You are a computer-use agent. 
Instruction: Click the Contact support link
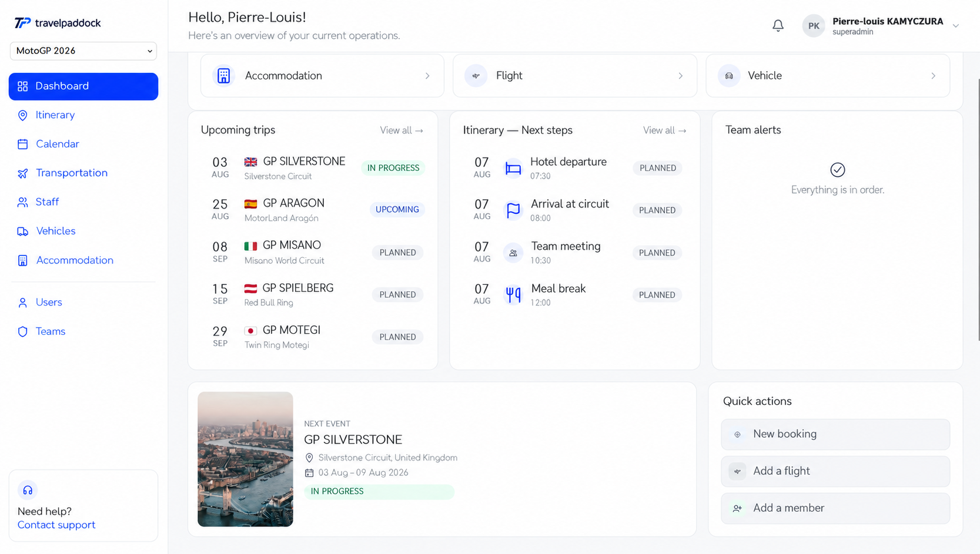tap(56, 525)
